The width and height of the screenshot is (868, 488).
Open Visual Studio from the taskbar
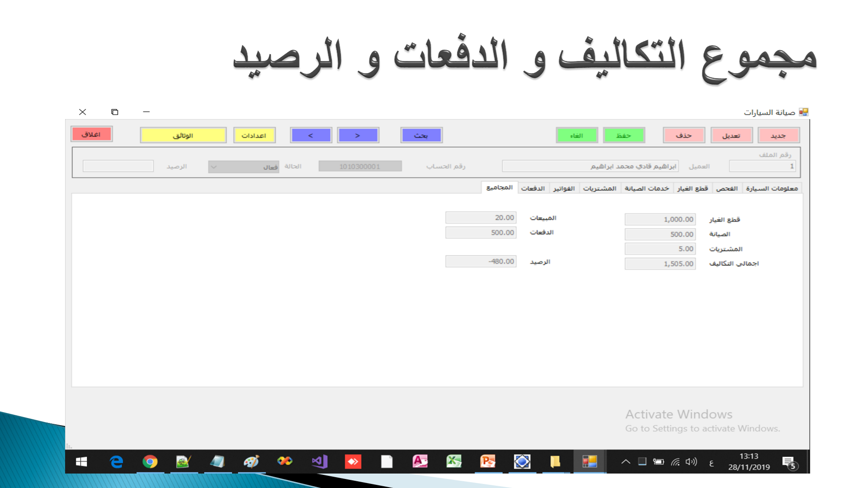coord(319,461)
